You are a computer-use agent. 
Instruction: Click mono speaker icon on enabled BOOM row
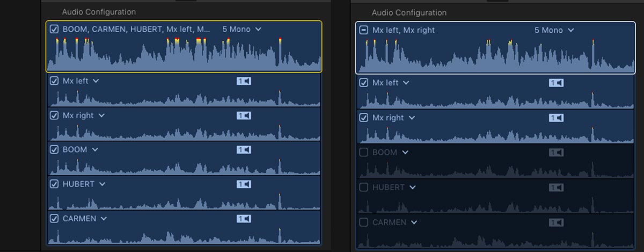(244, 150)
